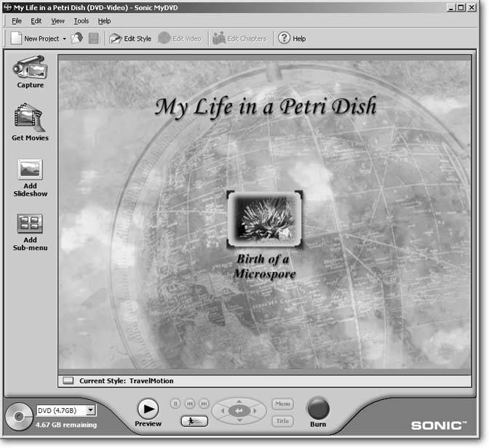Click the DVD disc icon at bottom left
Screen dimensions: 489x448
pyautogui.click(x=18, y=416)
